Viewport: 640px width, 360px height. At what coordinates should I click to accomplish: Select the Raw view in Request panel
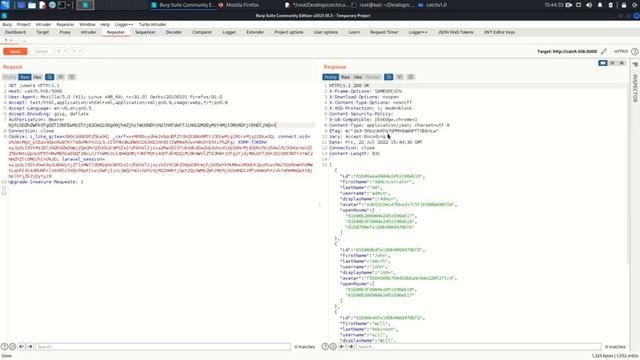(x=25, y=77)
